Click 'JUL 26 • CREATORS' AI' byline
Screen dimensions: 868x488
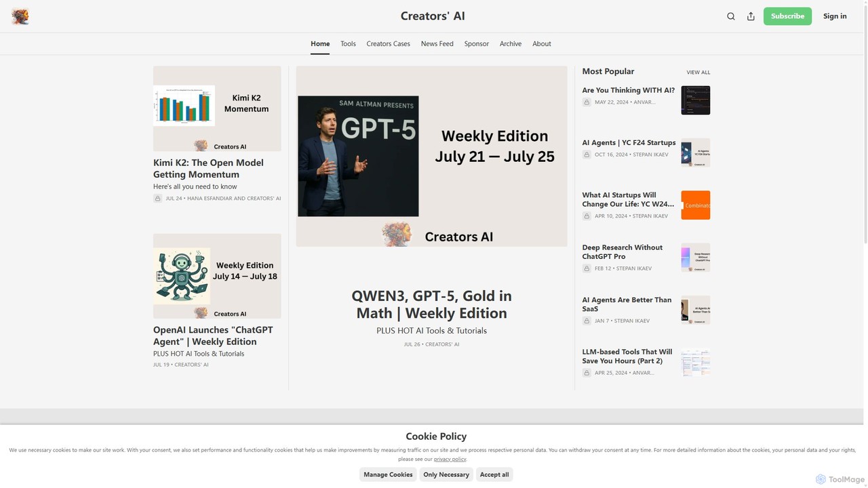(x=432, y=344)
